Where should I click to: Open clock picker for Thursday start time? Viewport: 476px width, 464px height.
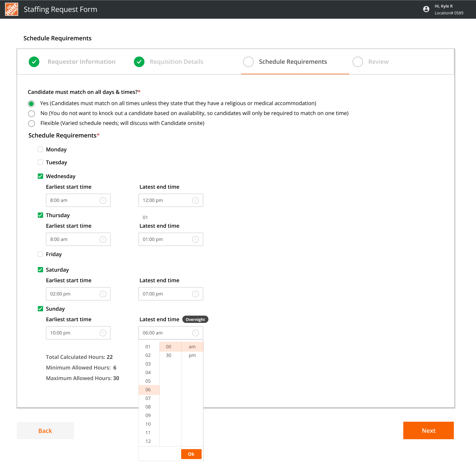[x=103, y=239]
